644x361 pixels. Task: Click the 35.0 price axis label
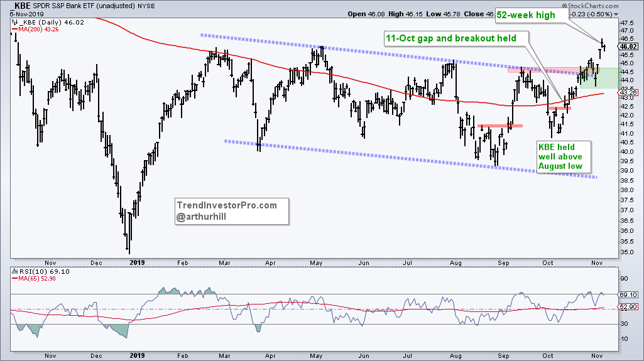point(627,252)
